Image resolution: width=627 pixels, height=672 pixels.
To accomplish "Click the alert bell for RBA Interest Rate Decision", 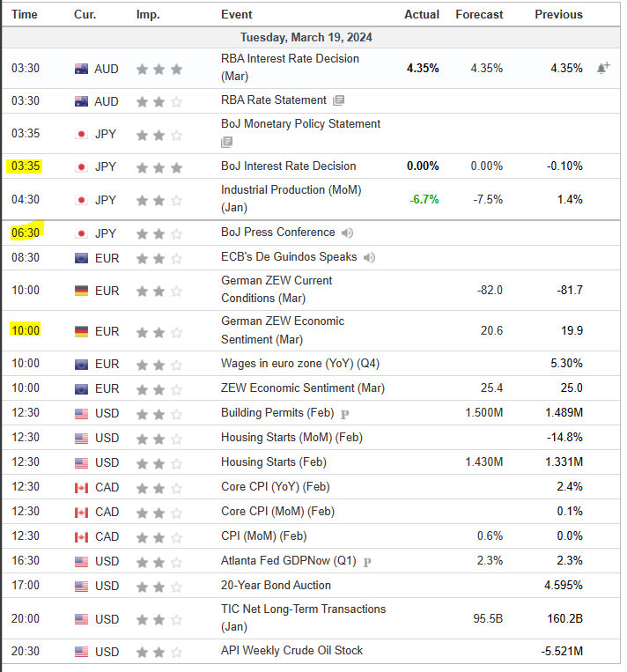I will click(x=603, y=69).
